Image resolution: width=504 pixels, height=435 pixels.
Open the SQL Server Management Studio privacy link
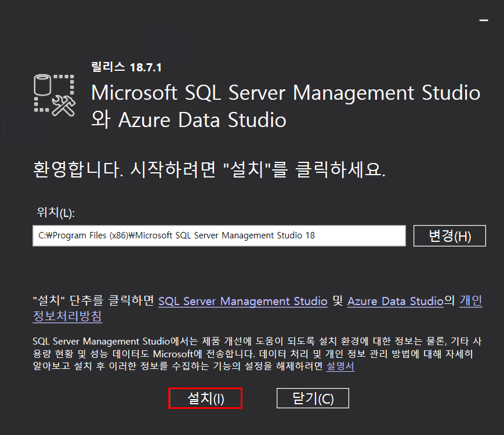click(243, 301)
